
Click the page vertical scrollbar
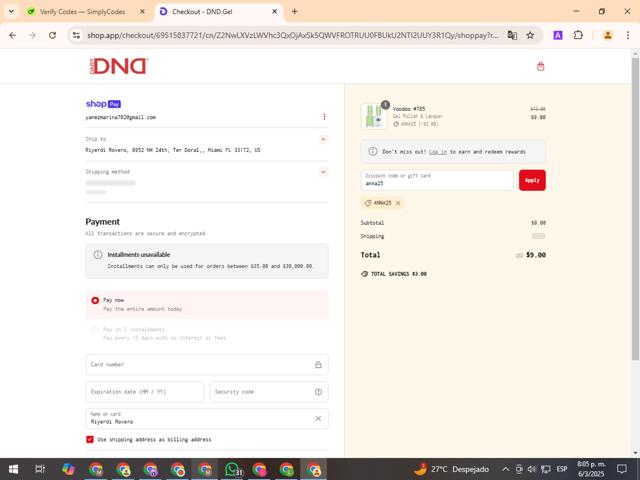point(635,209)
